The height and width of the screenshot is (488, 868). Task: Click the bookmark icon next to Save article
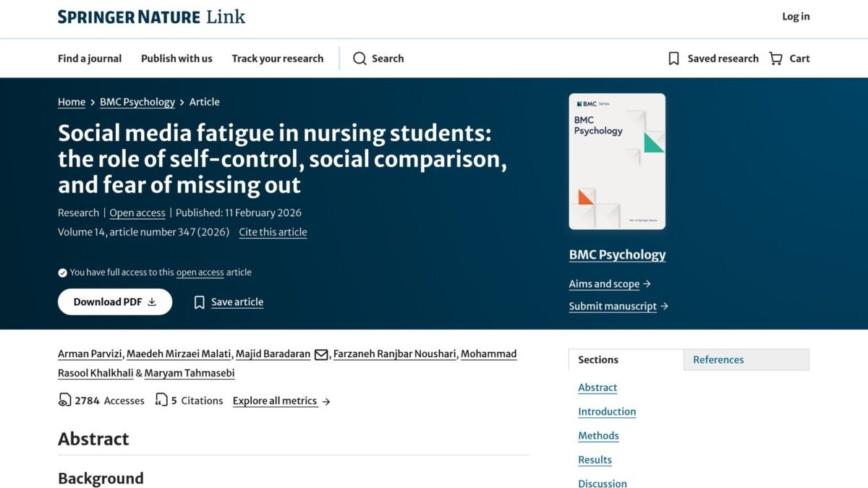pyautogui.click(x=200, y=302)
